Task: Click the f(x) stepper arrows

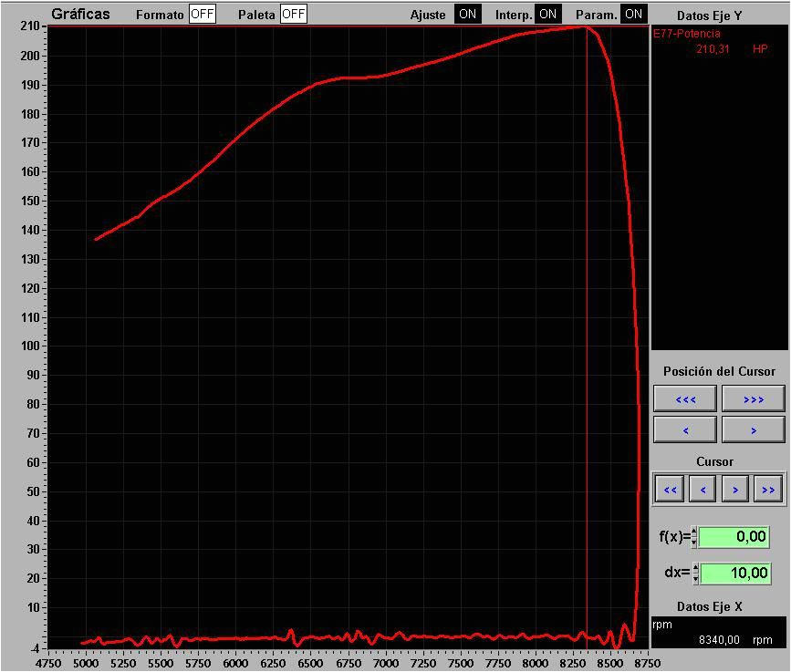Action: coord(694,537)
